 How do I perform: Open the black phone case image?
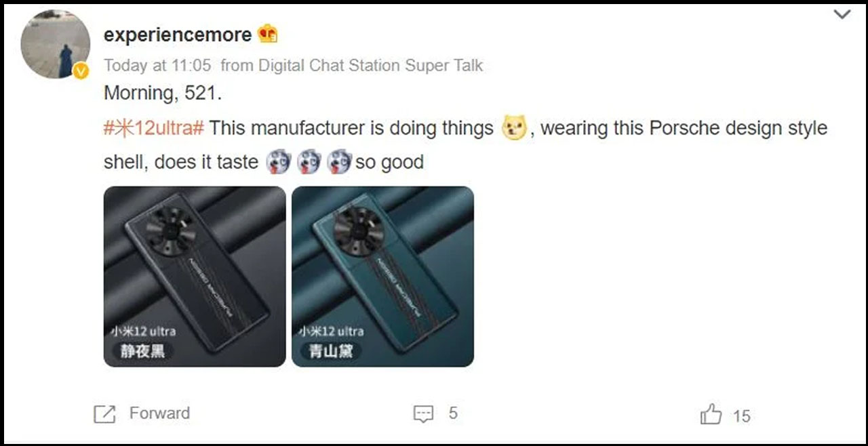[x=195, y=277]
